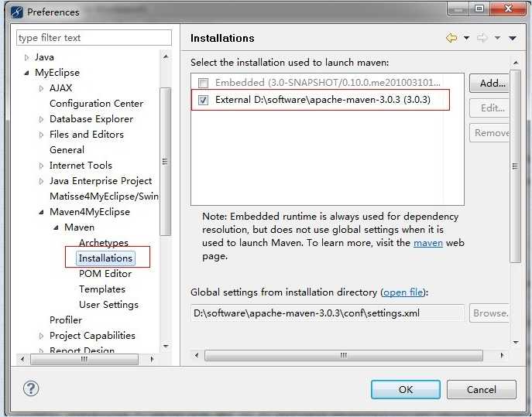Expand the Java tree node
Screen dimensions: 532x417
pos(26,57)
